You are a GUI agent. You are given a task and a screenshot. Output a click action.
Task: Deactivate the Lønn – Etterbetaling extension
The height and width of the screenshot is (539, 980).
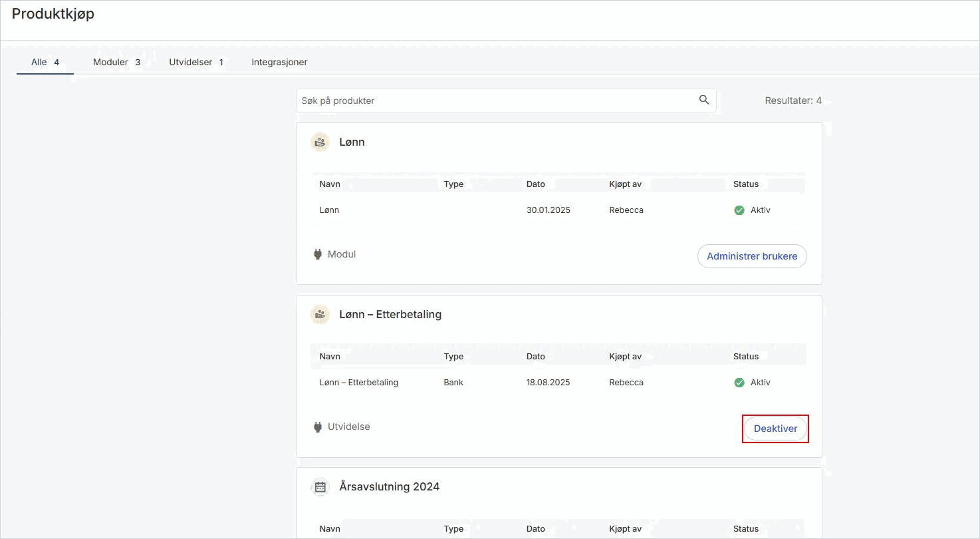[x=775, y=429]
